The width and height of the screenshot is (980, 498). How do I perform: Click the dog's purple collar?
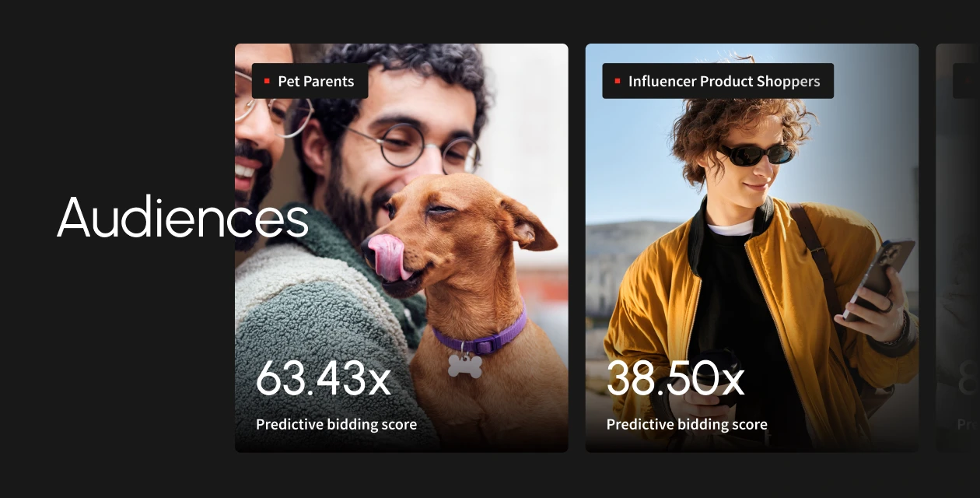(481, 335)
